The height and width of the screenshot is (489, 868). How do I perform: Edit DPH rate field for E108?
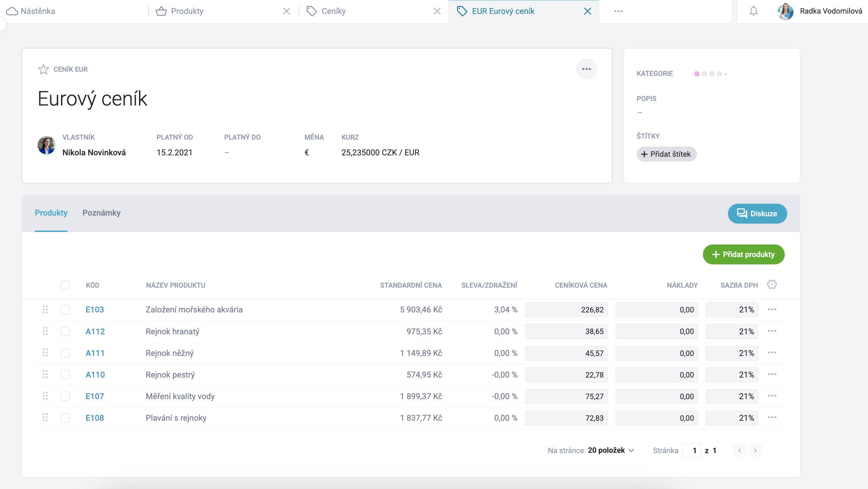(732, 418)
